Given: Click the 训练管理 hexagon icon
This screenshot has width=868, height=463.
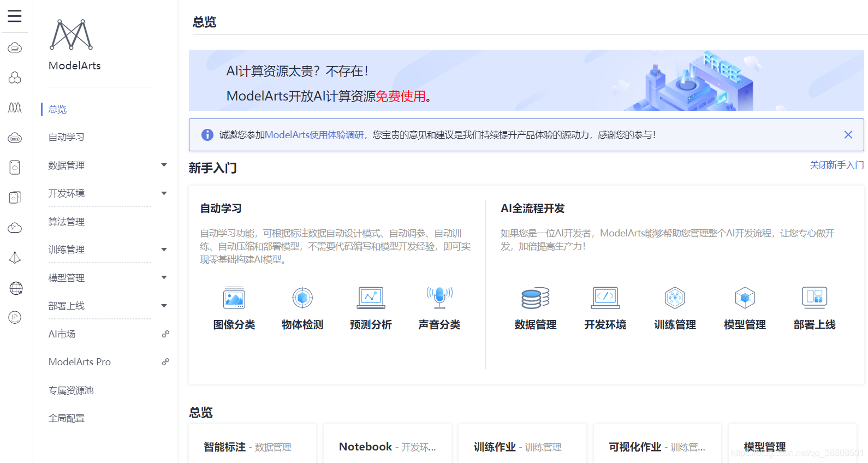Looking at the screenshot, I should [675, 298].
